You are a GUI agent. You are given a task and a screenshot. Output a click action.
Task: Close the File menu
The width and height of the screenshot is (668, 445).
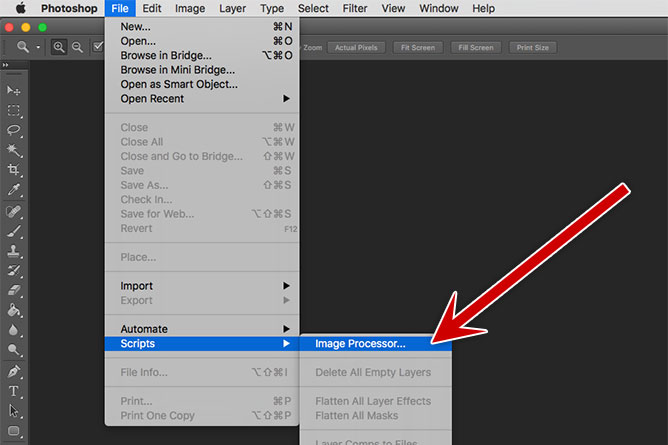120,9
